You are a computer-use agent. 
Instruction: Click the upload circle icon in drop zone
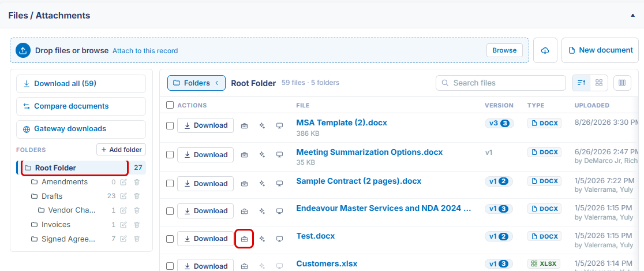click(x=23, y=51)
